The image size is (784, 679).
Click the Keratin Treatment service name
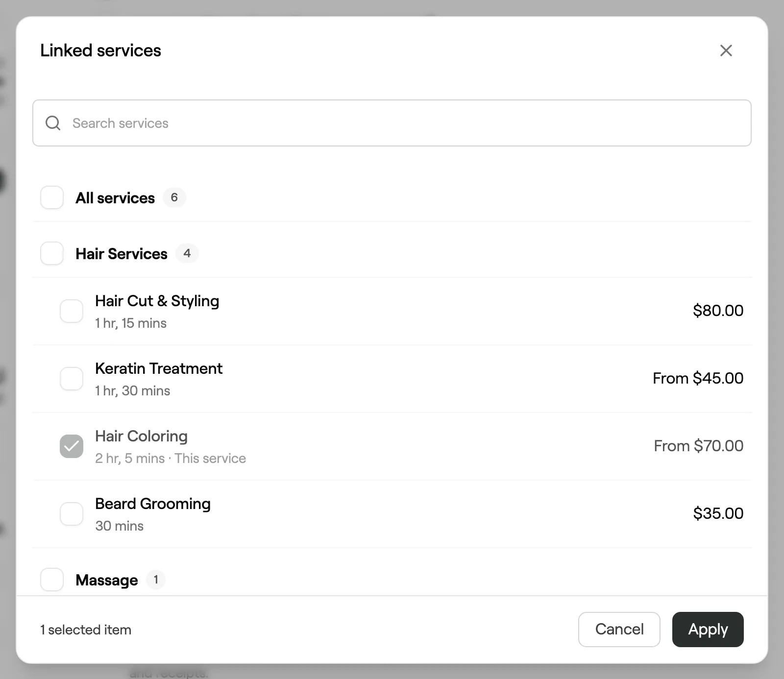coord(159,368)
